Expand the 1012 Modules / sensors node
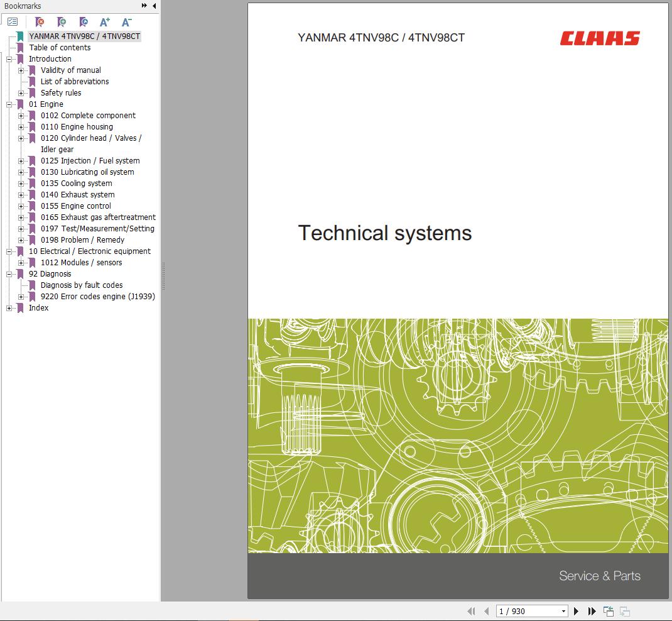The height and width of the screenshot is (621, 672). pos(21,263)
